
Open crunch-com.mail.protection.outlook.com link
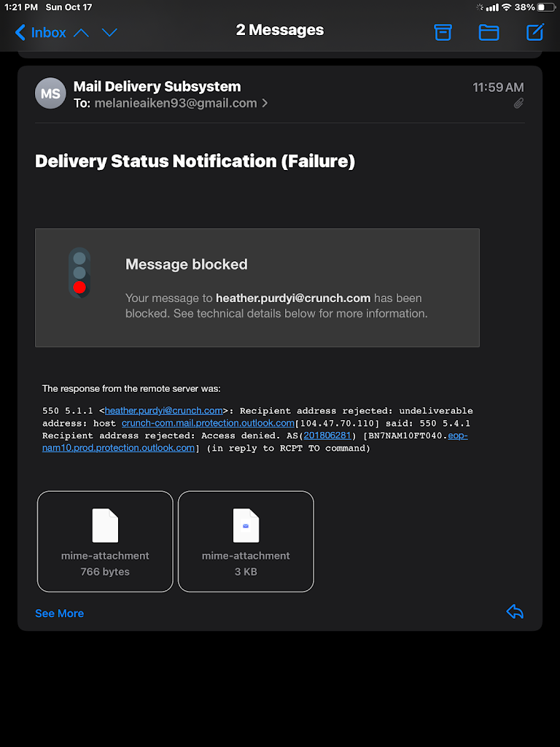coord(208,423)
